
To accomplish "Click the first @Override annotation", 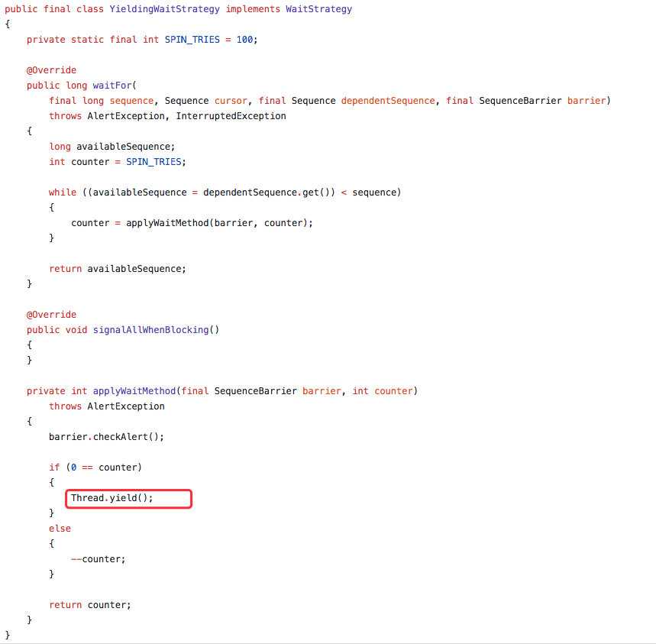I will (x=51, y=70).
